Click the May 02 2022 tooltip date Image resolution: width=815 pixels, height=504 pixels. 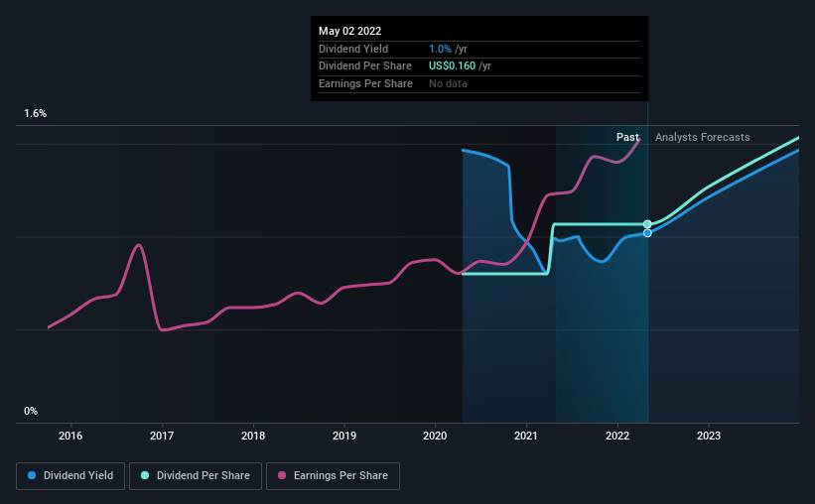pyautogui.click(x=349, y=31)
